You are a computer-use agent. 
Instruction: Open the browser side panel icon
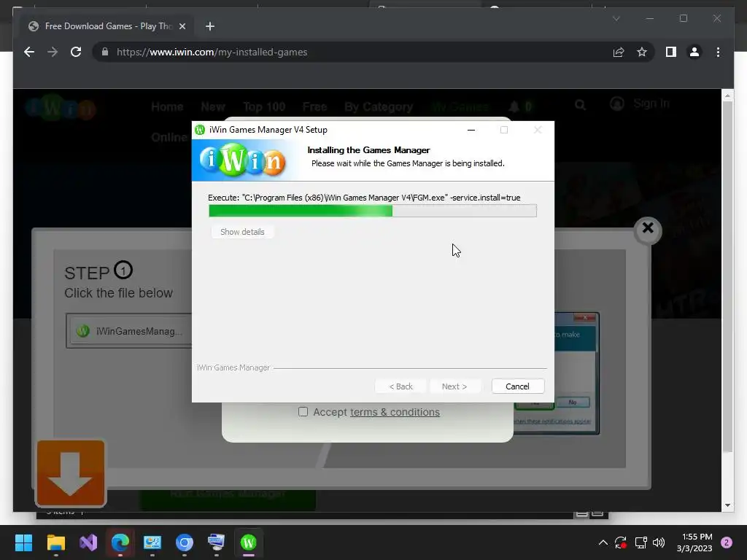[671, 52]
